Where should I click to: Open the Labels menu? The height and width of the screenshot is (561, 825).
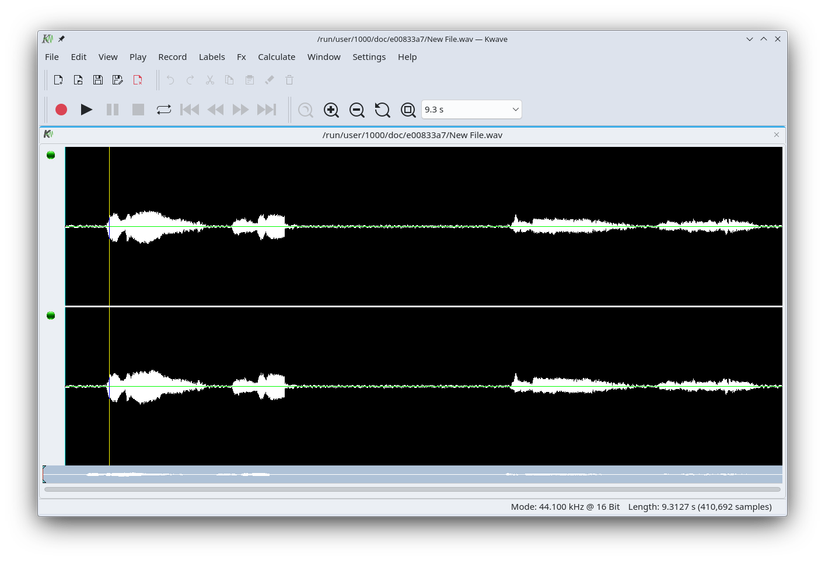point(212,57)
